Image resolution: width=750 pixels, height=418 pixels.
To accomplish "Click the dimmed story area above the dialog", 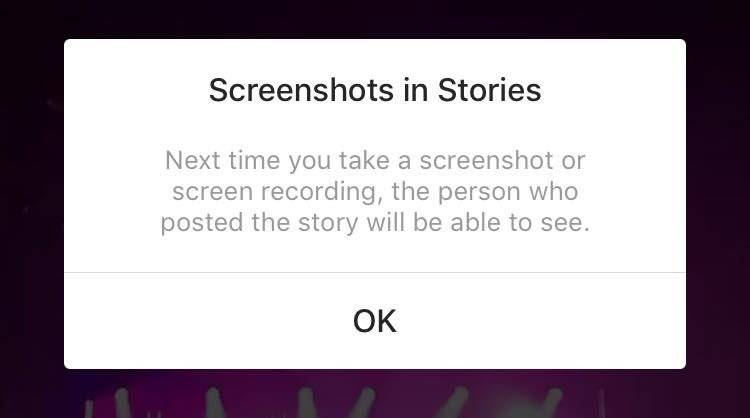I will [x=375, y=19].
